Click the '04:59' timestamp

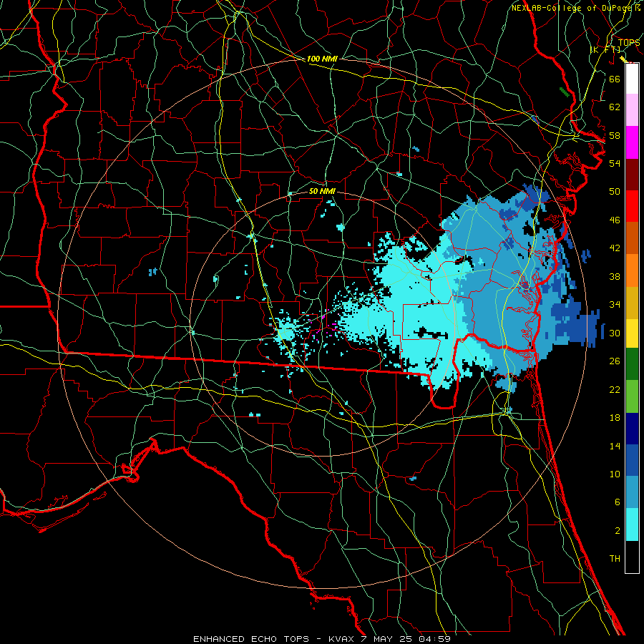(435, 639)
